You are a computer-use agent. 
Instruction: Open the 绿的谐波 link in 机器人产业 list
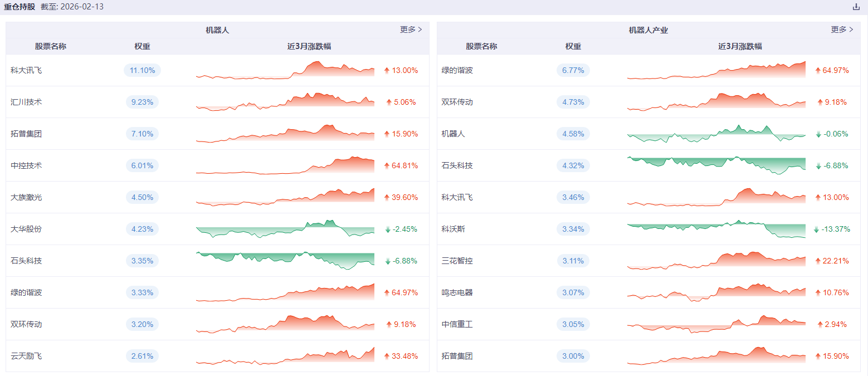click(x=457, y=70)
